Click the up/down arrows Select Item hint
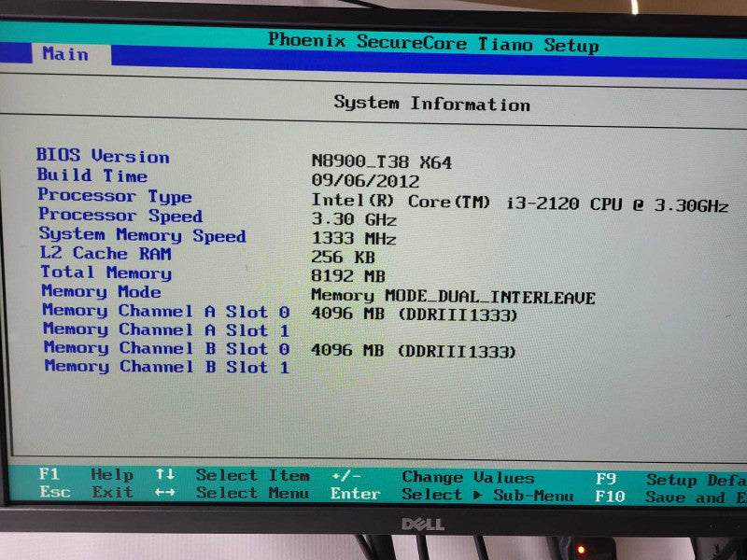Viewport: 747px width, 560px height. coord(233,475)
